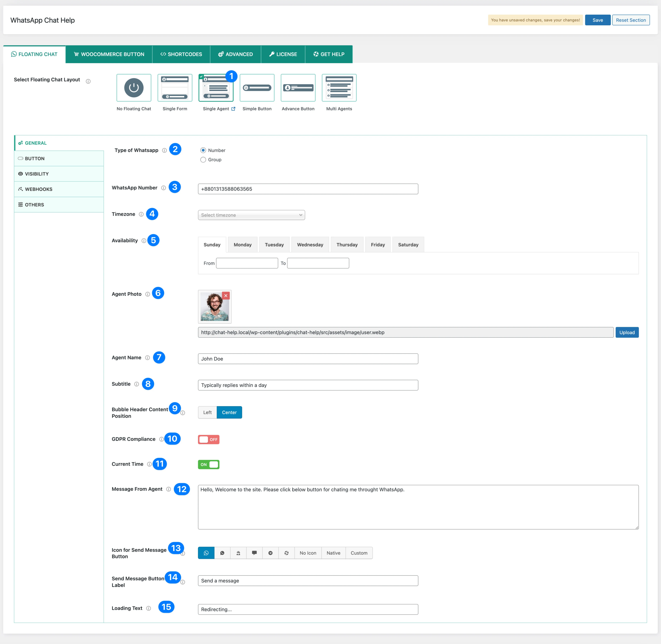Turn off the Current Time switch

(208, 464)
